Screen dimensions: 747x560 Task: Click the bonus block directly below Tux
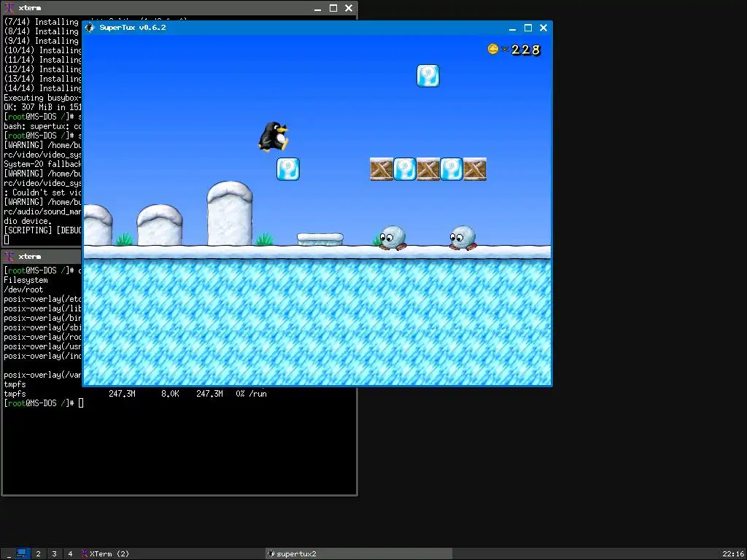(288, 169)
